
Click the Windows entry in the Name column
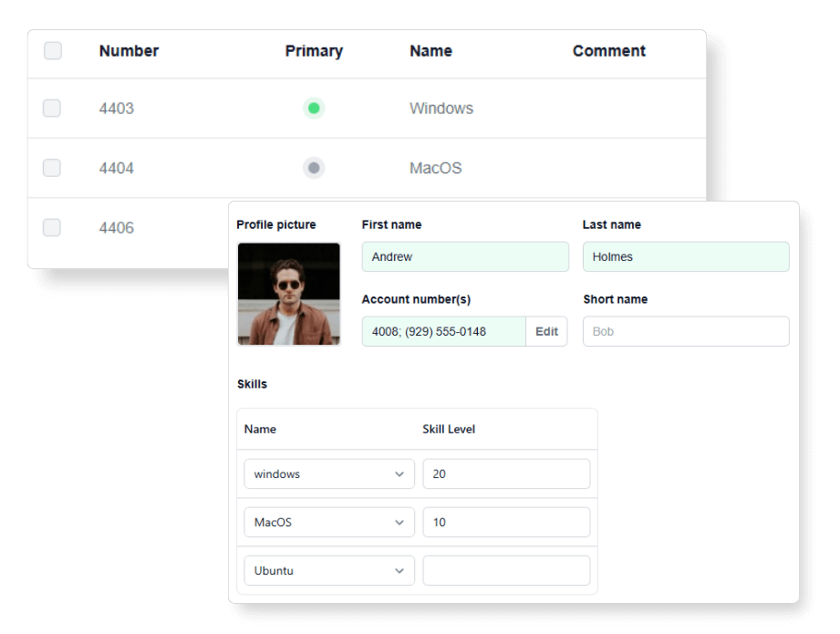(441, 108)
